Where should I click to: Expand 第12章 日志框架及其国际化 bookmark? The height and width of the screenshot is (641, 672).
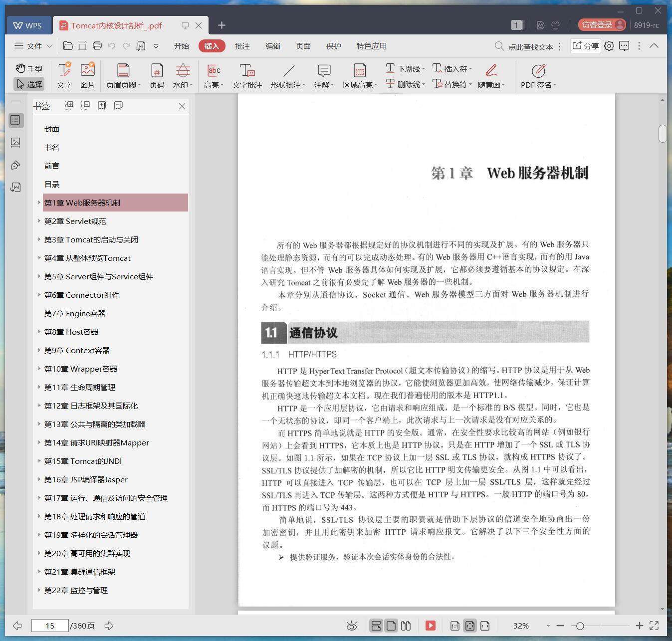pos(39,406)
